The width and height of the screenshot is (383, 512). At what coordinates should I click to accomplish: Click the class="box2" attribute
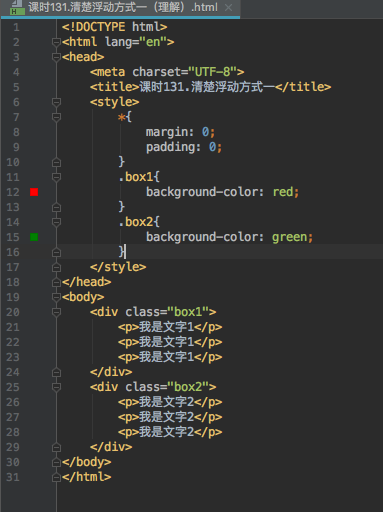(x=167, y=387)
